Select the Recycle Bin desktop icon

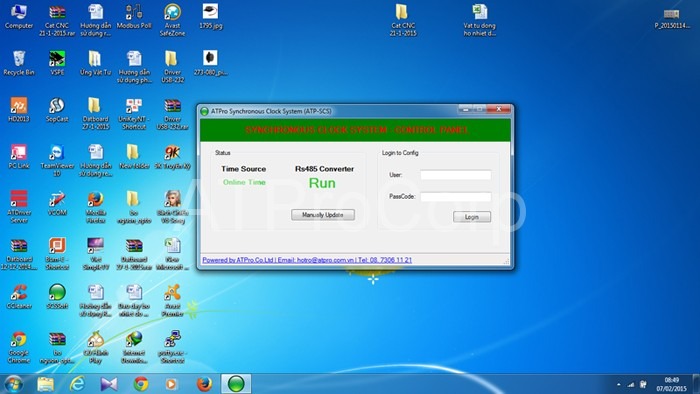point(19,63)
